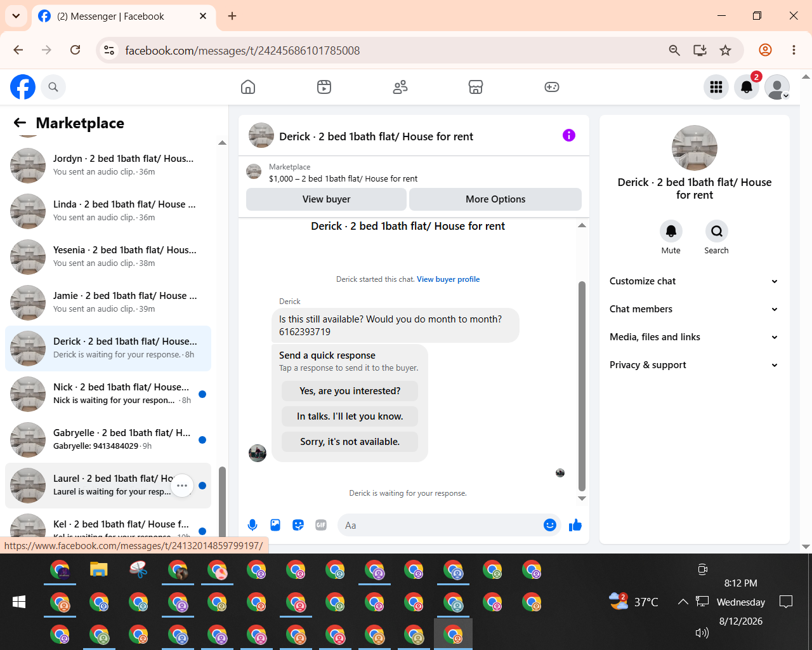Screen dimensions: 812x650
Task: Click the message input field Aa
Action: [x=441, y=525]
